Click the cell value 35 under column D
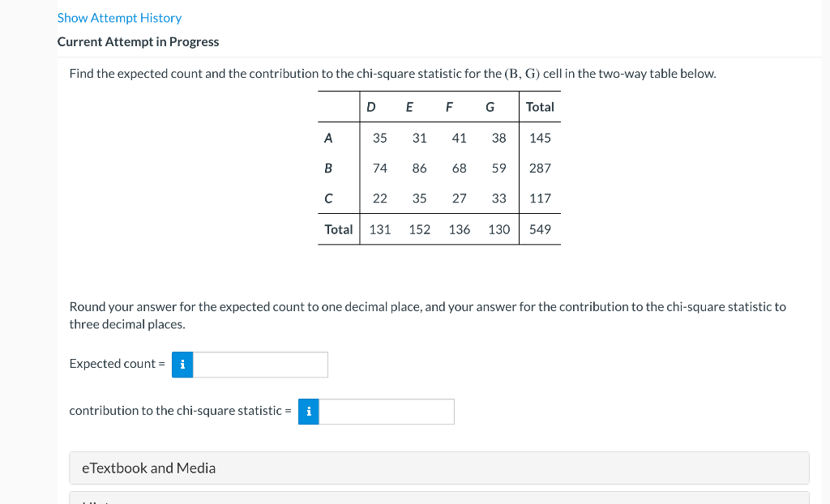This screenshot has width=830, height=504. pos(379,138)
